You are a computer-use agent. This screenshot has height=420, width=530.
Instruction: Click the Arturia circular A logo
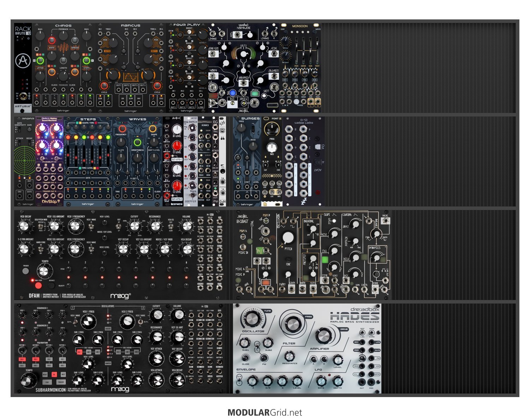(x=23, y=61)
